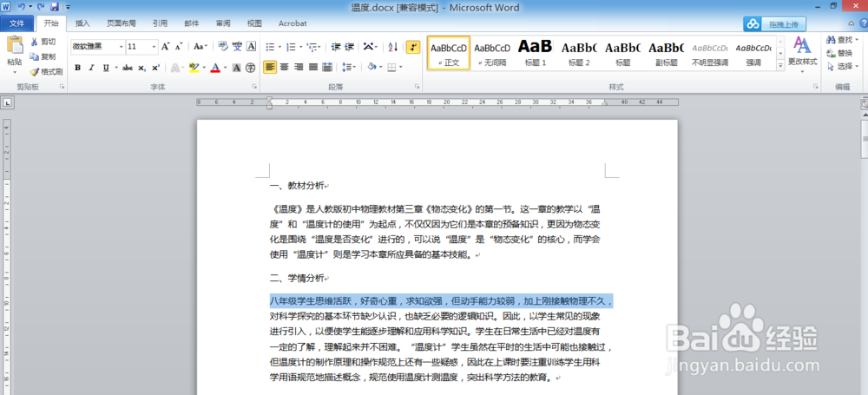Cut selection with 剪切 button
This screenshot has width=868, height=395.
coord(43,42)
